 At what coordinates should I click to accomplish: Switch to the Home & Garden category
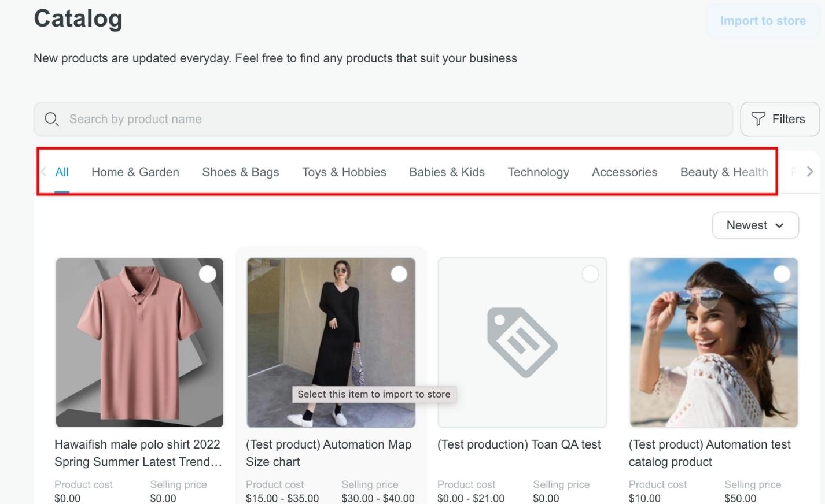[x=135, y=172]
